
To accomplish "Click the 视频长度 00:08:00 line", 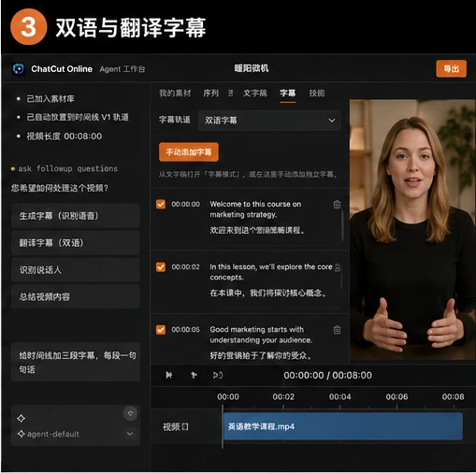I will [65, 136].
